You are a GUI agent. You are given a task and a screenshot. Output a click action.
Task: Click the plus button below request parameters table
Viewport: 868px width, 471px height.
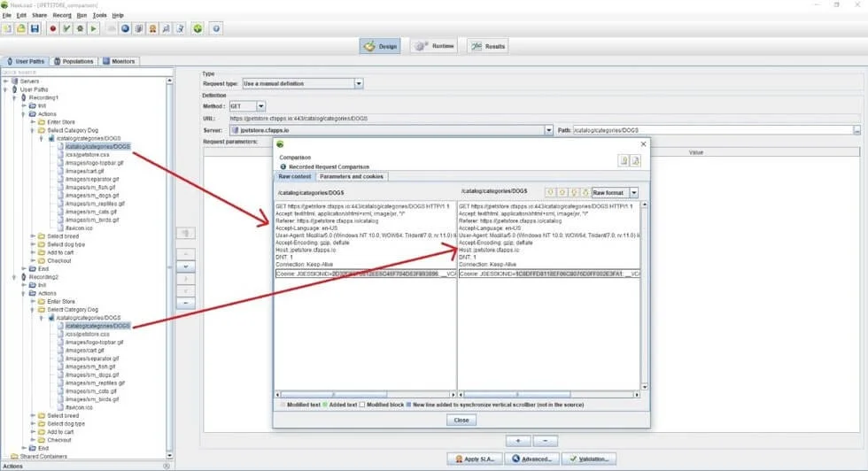tap(518, 441)
